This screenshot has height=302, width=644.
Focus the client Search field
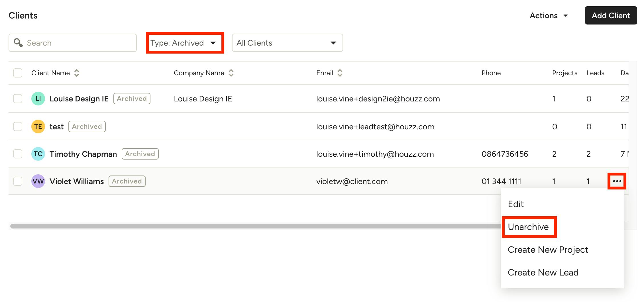[x=73, y=43]
